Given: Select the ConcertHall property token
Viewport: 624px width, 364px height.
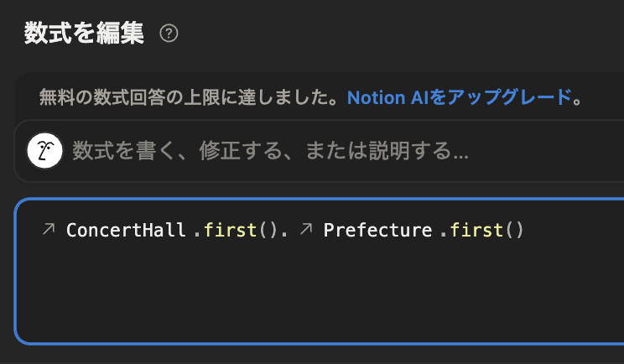Looking at the screenshot, I should coord(126,230).
